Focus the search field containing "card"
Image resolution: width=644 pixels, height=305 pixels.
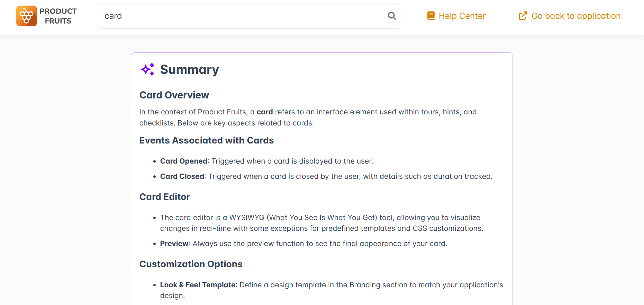point(242,16)
